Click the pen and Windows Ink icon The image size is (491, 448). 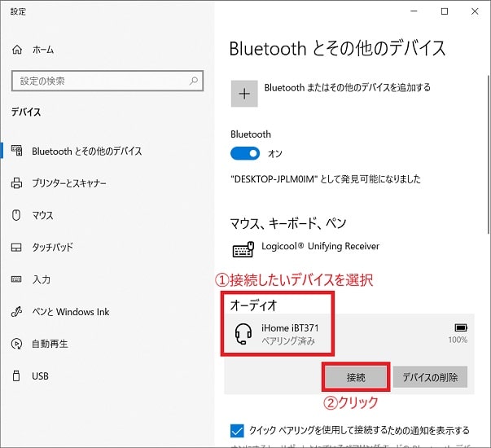16,311
